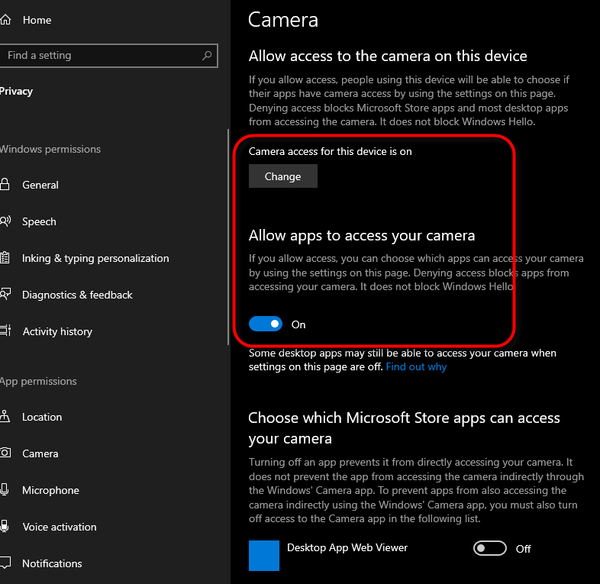Click the Change button
Viewport: 600px width, 584px height.
pos(283,177)
